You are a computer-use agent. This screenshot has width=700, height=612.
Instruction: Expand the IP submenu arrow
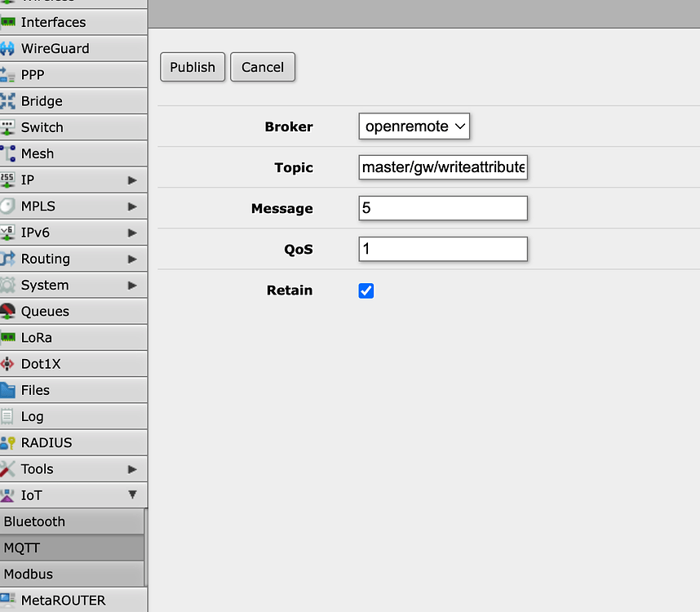[132, 180]
